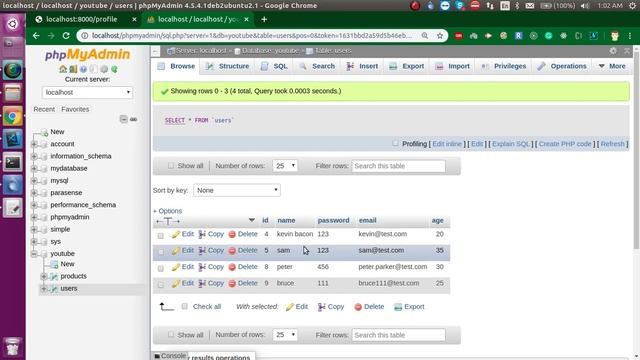Viewport: 640px width, 360px height.
Task: Open Visual Studio Code launcher icon
Action: tap(12, 140)
